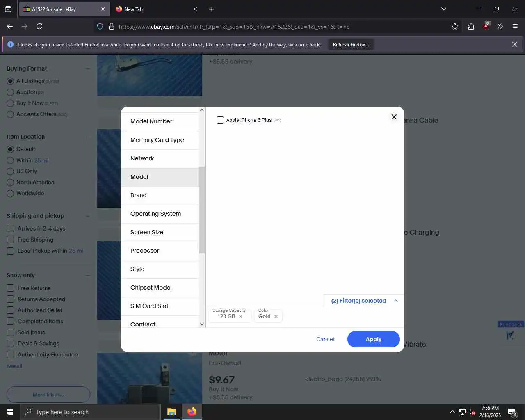This screenshot has height=420, width=525.
Task: Open the Firefox extensions puzzle icon
Action: 471,26
